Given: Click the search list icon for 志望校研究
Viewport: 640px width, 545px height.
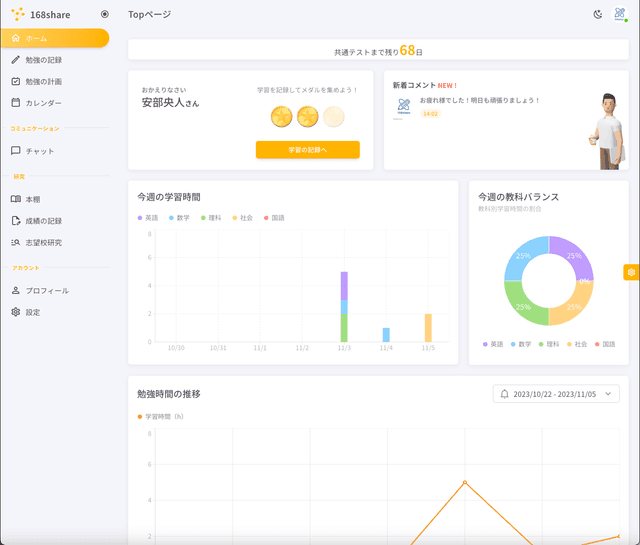Looking at the screenshot, I should [x=16, y=242].
